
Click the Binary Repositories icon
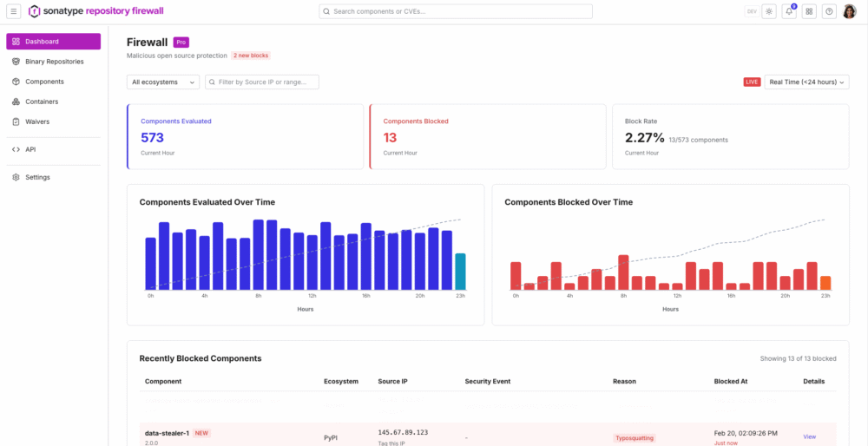(16, 62)
